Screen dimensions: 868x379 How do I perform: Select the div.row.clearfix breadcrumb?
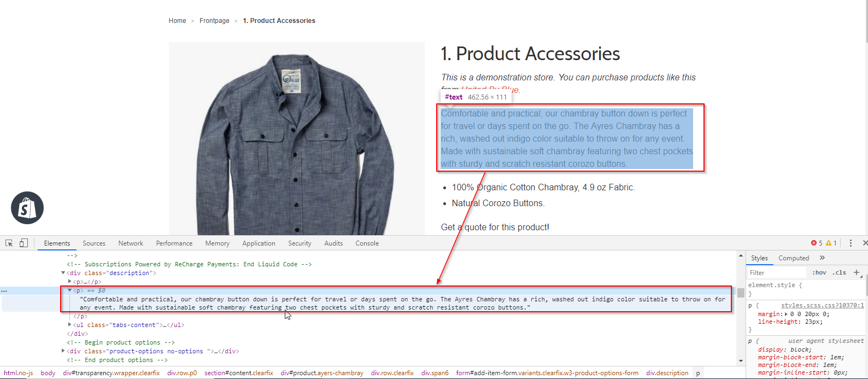[392, 373]
